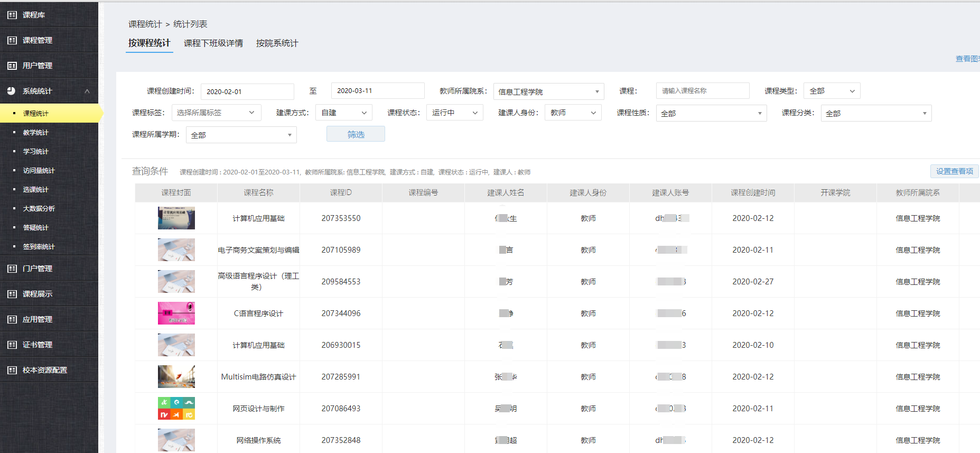Click the 门户管理 sidebar icon
The image size is (980, 453).
point(12,269)
